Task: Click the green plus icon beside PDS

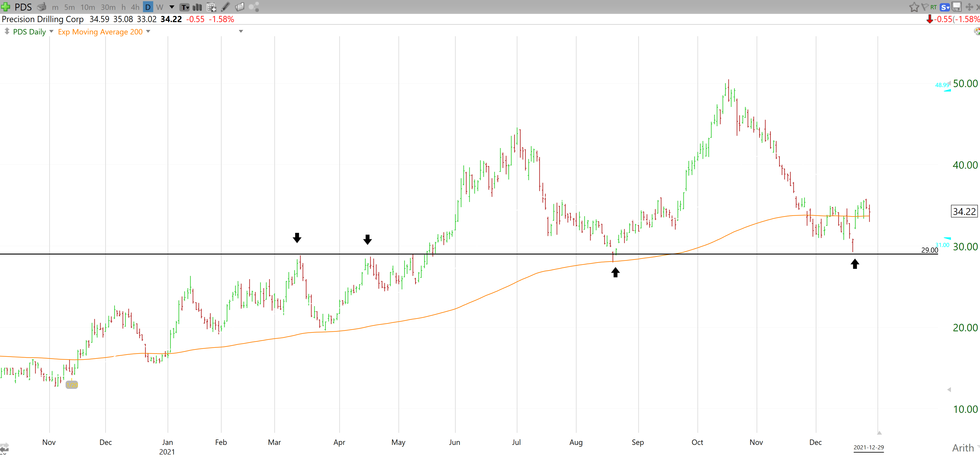Action: (x=6, y=7)
